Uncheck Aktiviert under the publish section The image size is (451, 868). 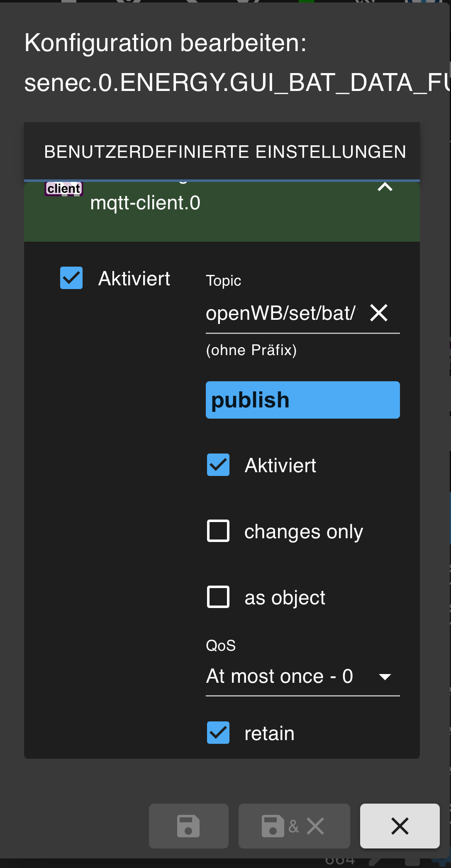pyautogui.click(x=218, y=465)
